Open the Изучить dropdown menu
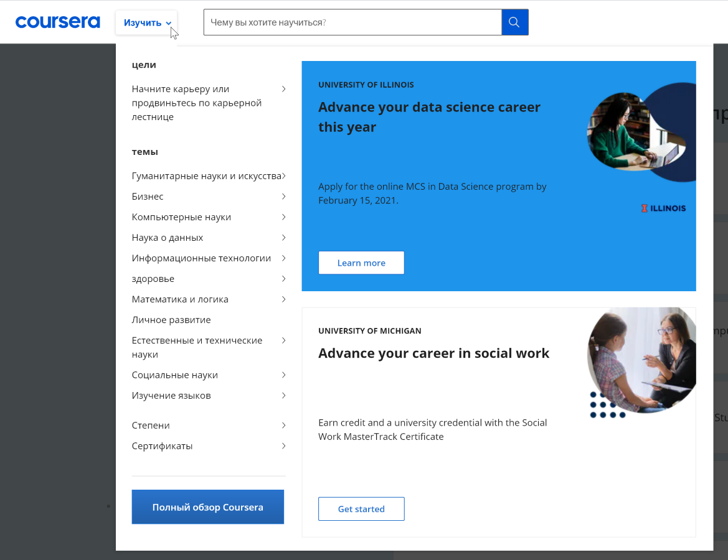The height and width of the screenshot is (560, 728). click(x=147, y=23)
